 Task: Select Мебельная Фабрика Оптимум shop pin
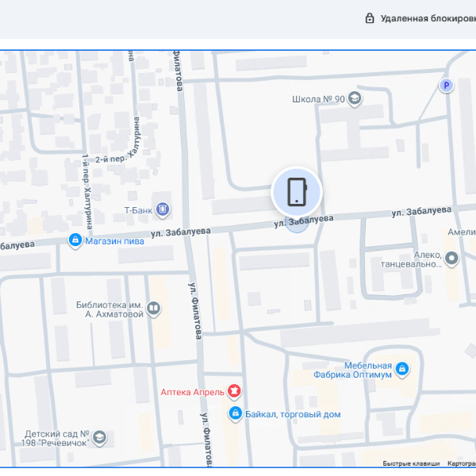402,369
